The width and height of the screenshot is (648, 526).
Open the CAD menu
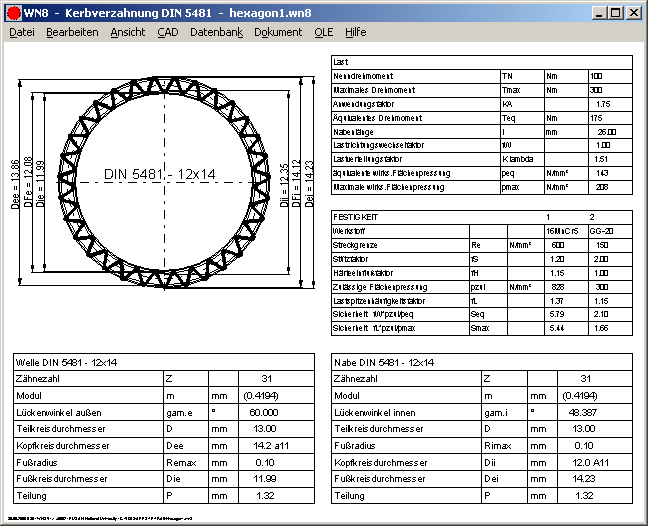pos(167,32)
